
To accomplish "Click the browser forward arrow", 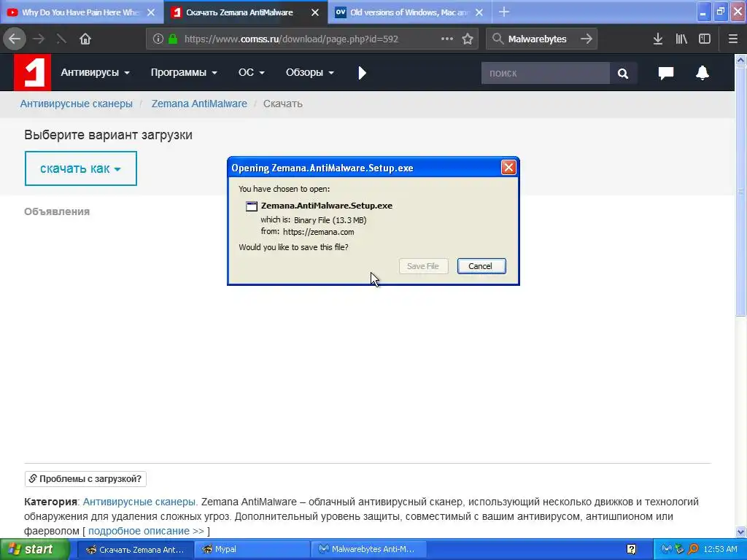I will (x=39, y=39).
